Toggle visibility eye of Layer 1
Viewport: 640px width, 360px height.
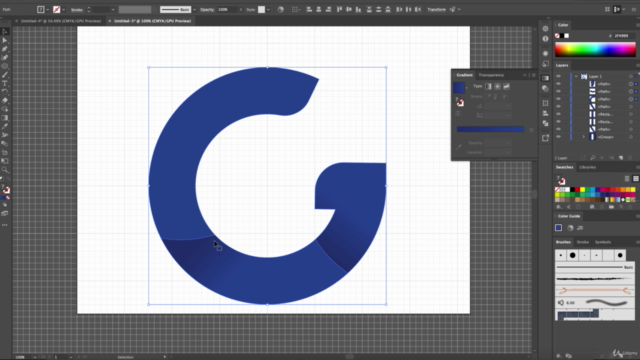tap(558, 76)
